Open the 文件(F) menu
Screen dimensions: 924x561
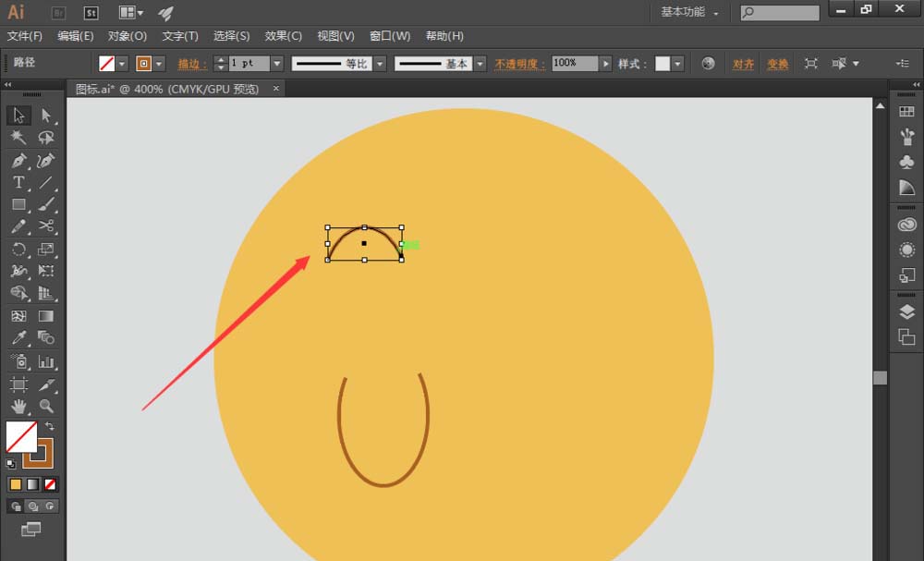25,36
